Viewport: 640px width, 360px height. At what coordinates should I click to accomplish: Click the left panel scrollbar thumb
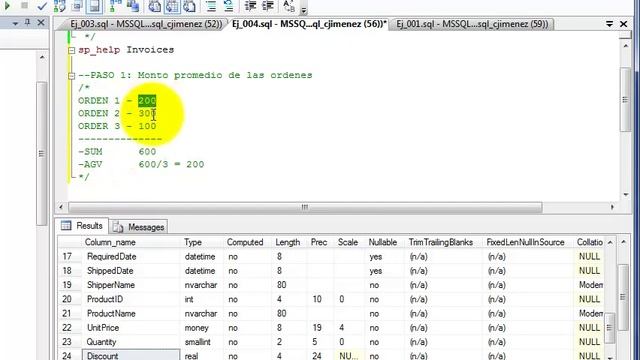42,153
